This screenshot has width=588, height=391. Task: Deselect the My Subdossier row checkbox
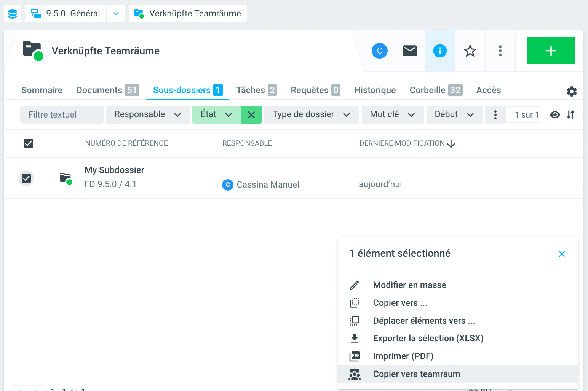click(26, 178)
